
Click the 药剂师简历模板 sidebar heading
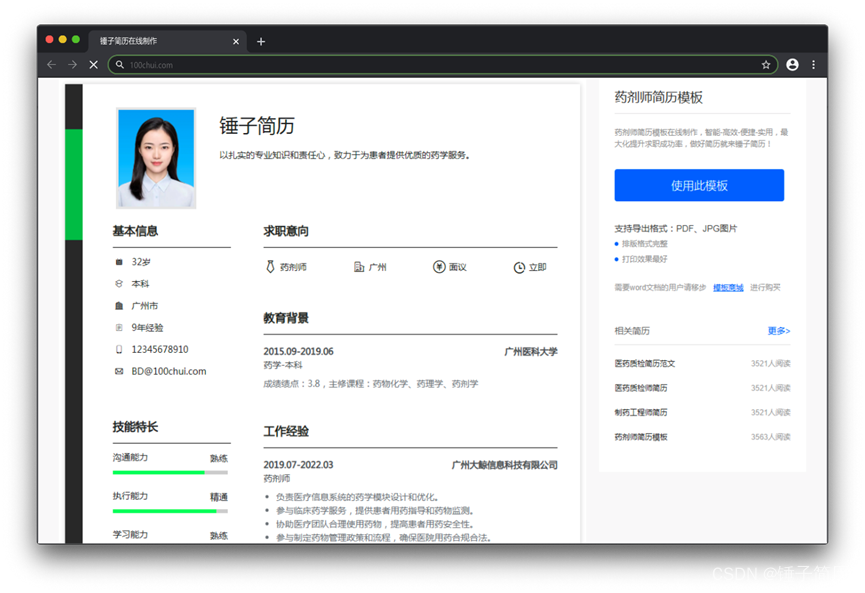tap(659, 98)
